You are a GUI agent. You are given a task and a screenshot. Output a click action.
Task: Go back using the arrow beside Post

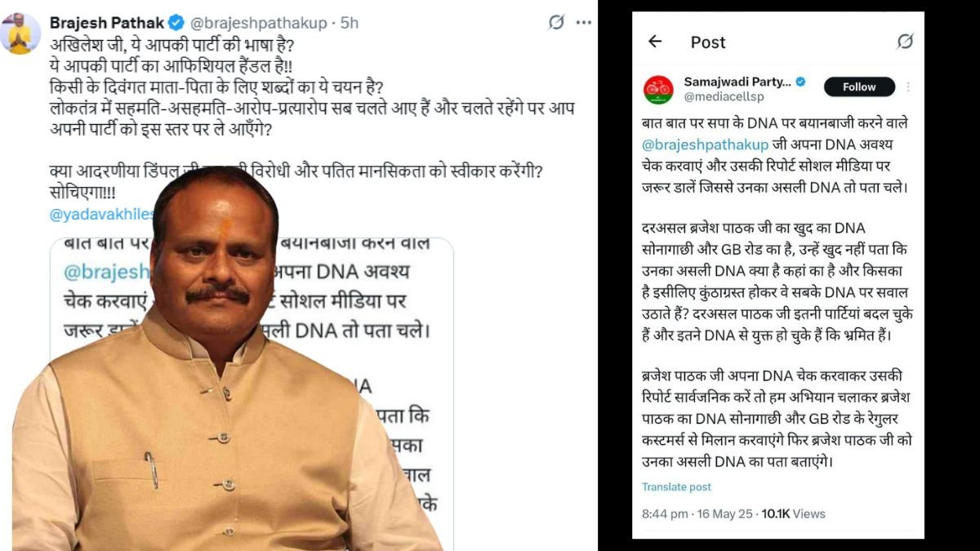pyautogui.click(x=655, y=42)
